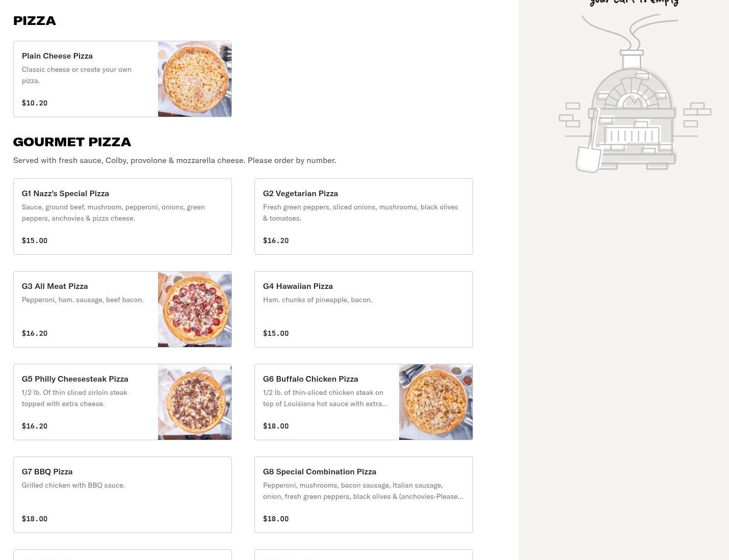Click the $16.20 Vegetarian Pizza price
This screenshot has height=560, width=729.
coord(276,241)
